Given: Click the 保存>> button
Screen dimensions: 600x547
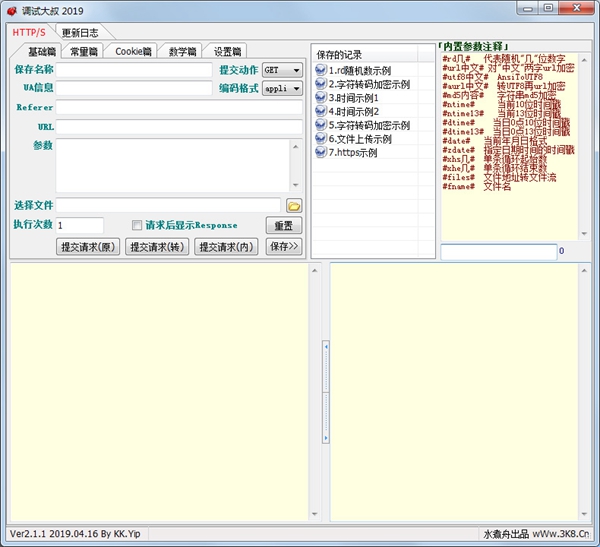Looking at the screenshot, I should pos(283,246).
